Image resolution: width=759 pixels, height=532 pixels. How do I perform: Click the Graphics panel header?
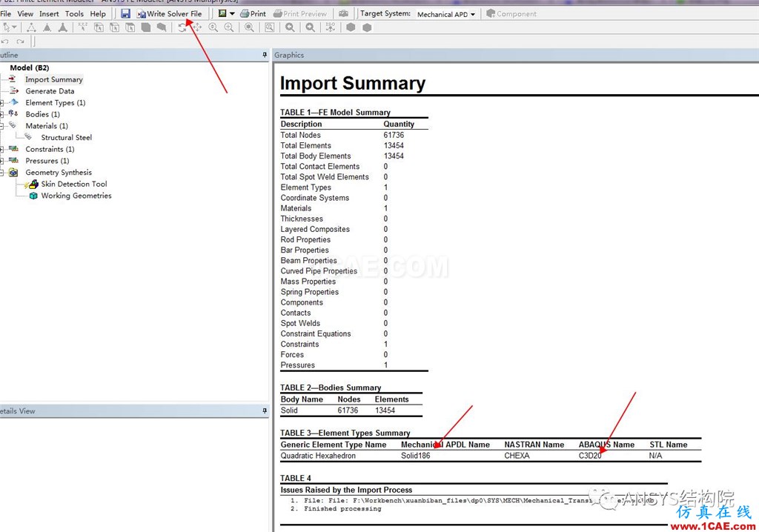tap(515, 55)
